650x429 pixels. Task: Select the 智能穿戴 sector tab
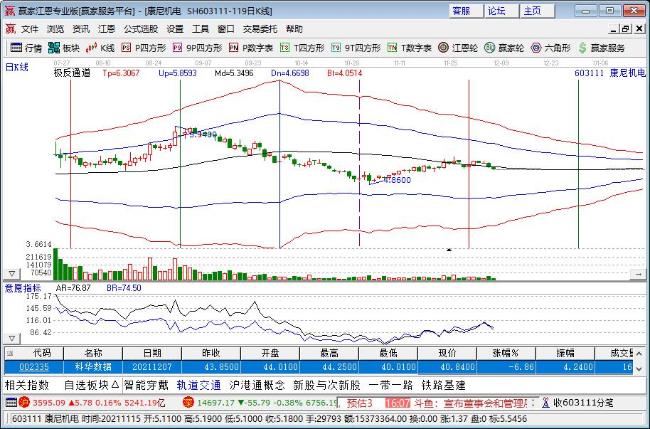pos(146,385)
